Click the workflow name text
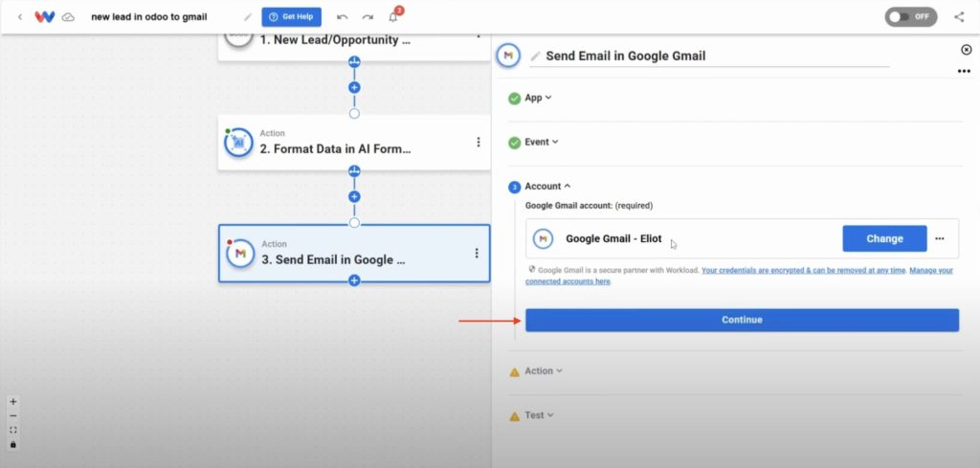The height and width of the screenshot is (468, 980). coord(148,17)
